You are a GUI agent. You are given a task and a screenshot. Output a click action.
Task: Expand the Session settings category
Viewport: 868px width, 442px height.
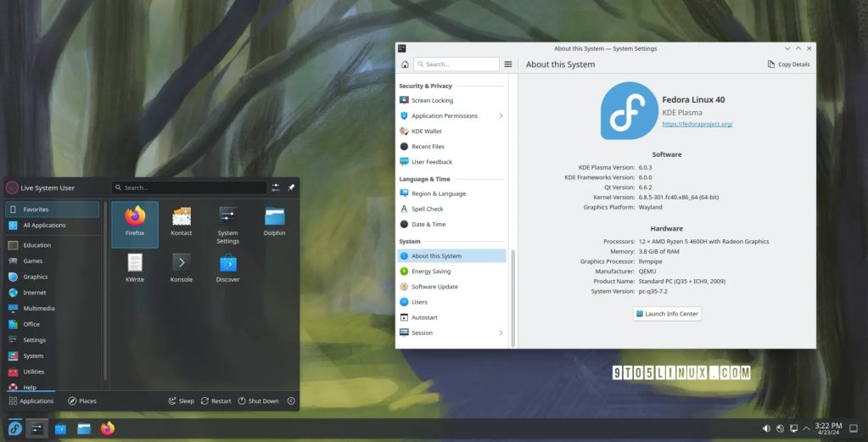[501, 333]
